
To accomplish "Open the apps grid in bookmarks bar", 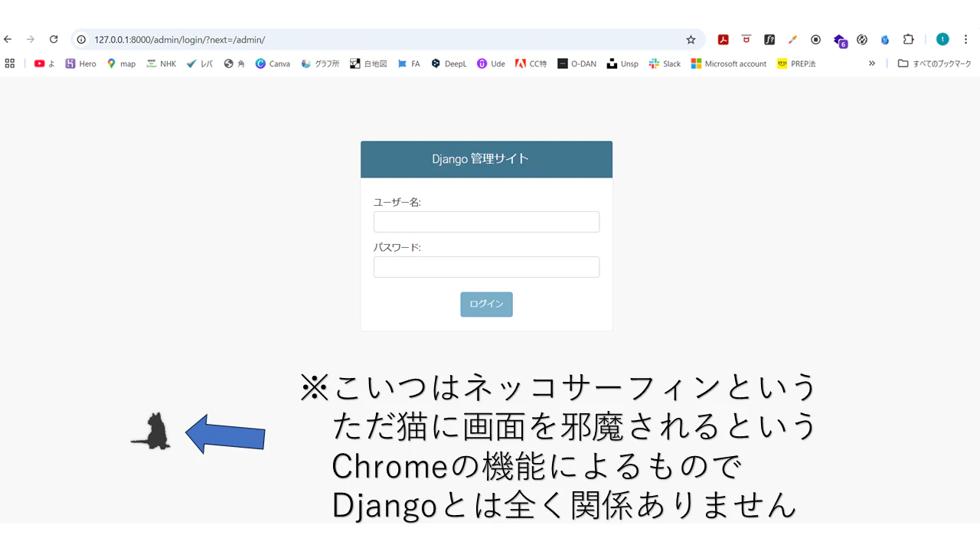I will (10, 64).
